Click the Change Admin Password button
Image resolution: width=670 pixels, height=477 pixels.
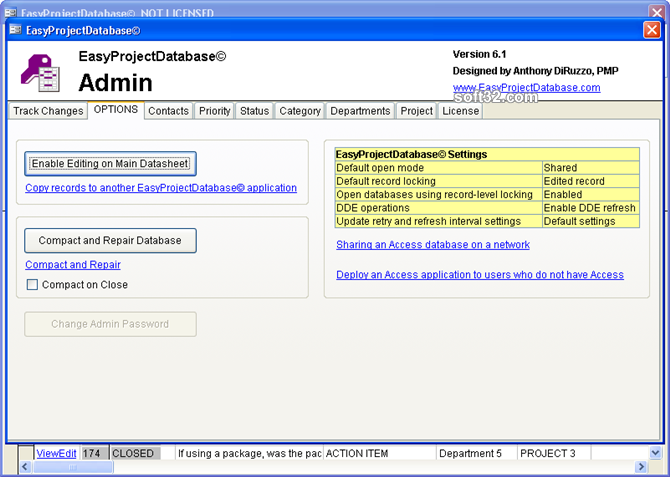[110, 324]
